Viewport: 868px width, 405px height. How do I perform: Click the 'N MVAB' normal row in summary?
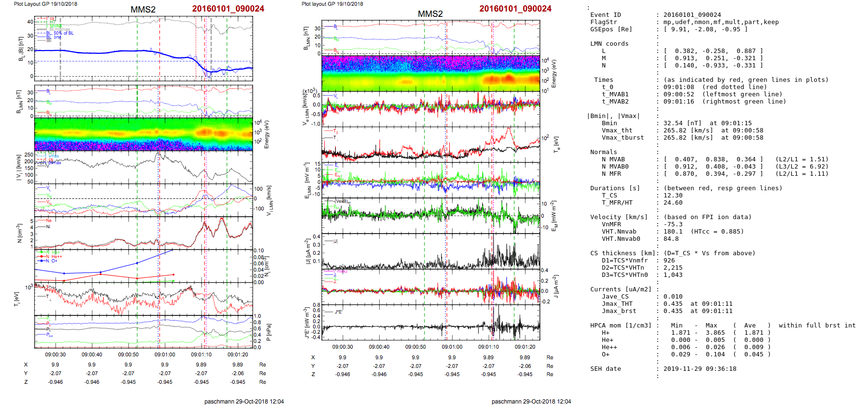point(613,159)
